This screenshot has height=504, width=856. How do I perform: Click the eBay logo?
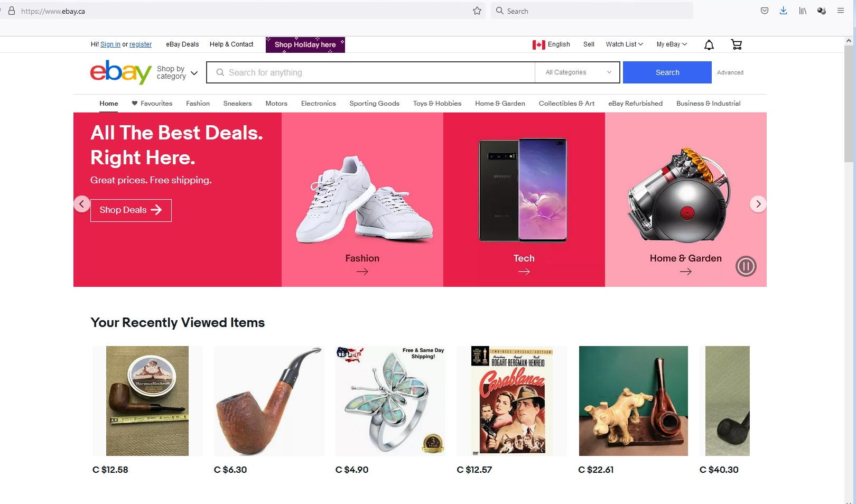[121, 72]
